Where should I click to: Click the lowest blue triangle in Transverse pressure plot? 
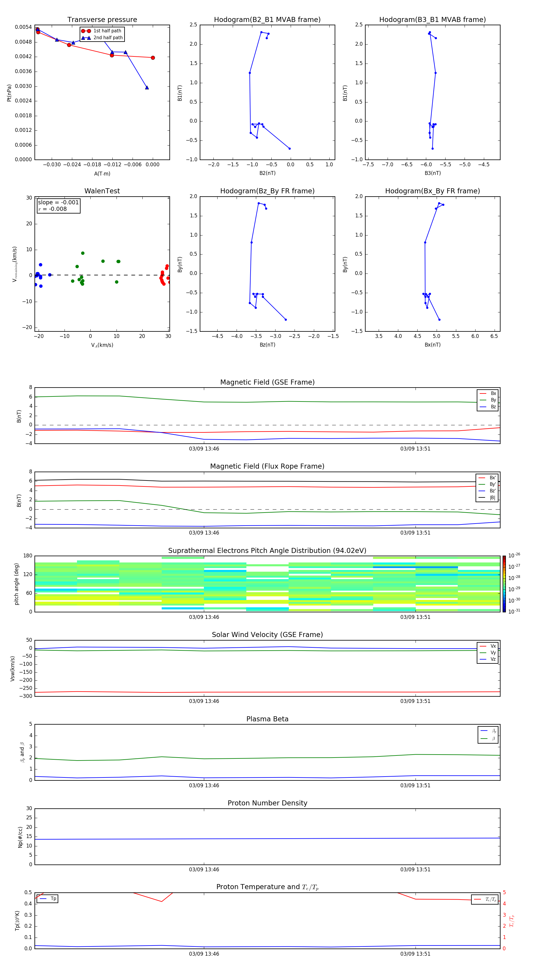pos(147,88)
